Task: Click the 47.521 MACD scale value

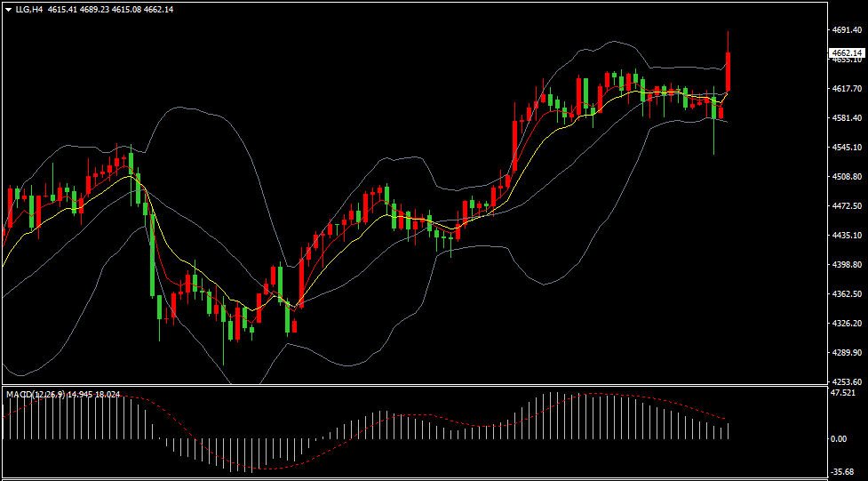Action: click(x=842, y=392)
